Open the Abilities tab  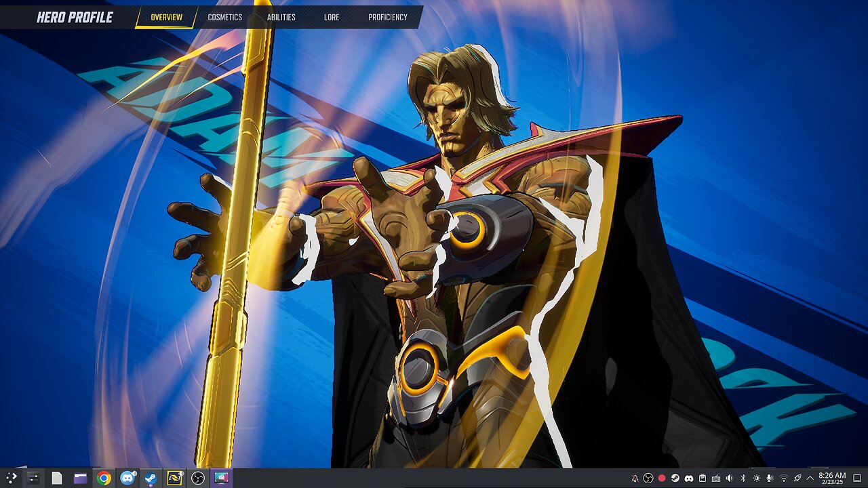point(281,17)
